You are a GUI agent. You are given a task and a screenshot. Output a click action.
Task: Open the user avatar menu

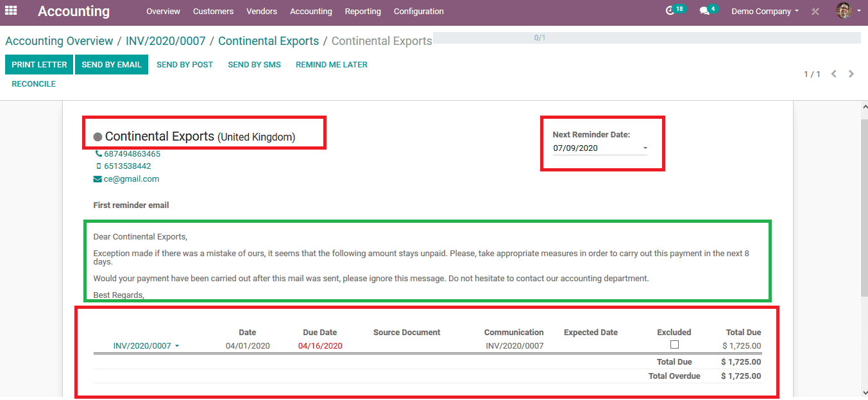click(x=848, y=11)
